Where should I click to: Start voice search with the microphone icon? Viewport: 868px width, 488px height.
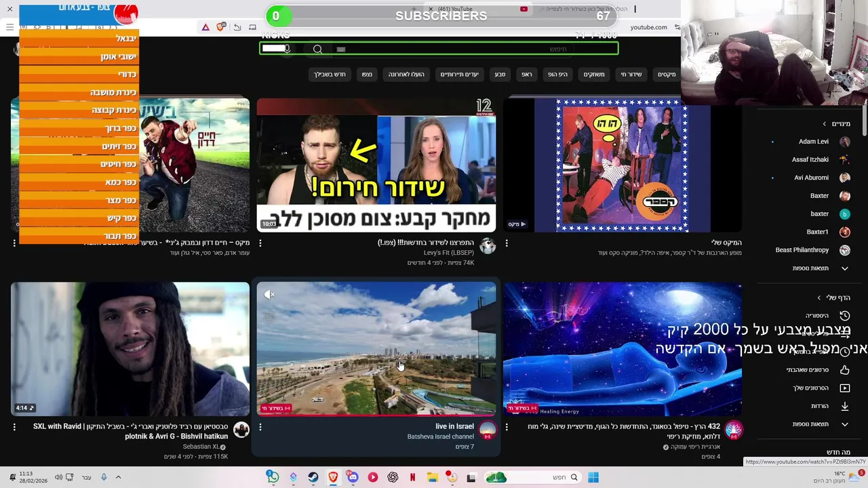click(x=287, y=49)
